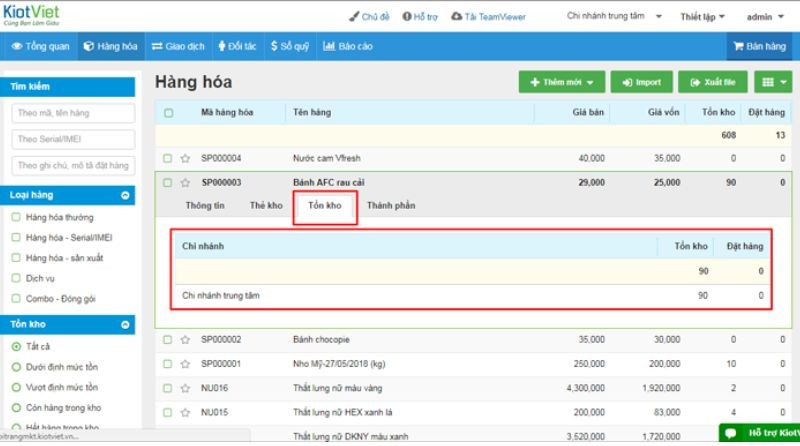Viewport: 800px width, 446px height.
Task: Click Tải TeamViewer download link
Action: point(488,17)
